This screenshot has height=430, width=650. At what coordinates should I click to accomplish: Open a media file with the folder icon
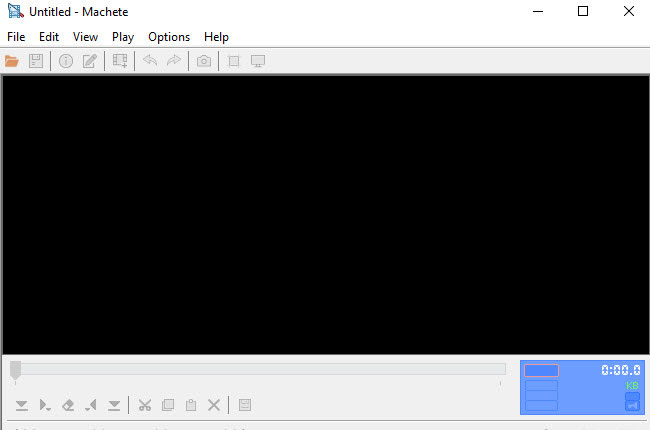pyautogui.click(x=12, y=61)
